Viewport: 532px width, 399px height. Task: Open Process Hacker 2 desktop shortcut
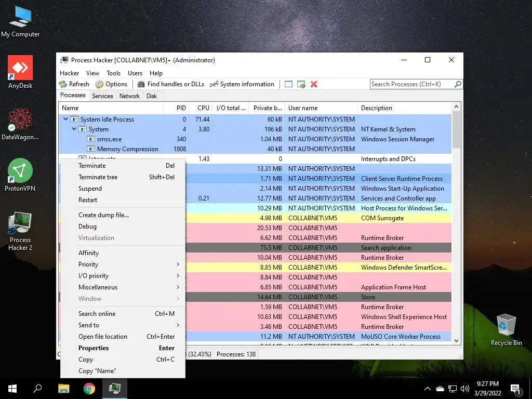tap(20, 231)
